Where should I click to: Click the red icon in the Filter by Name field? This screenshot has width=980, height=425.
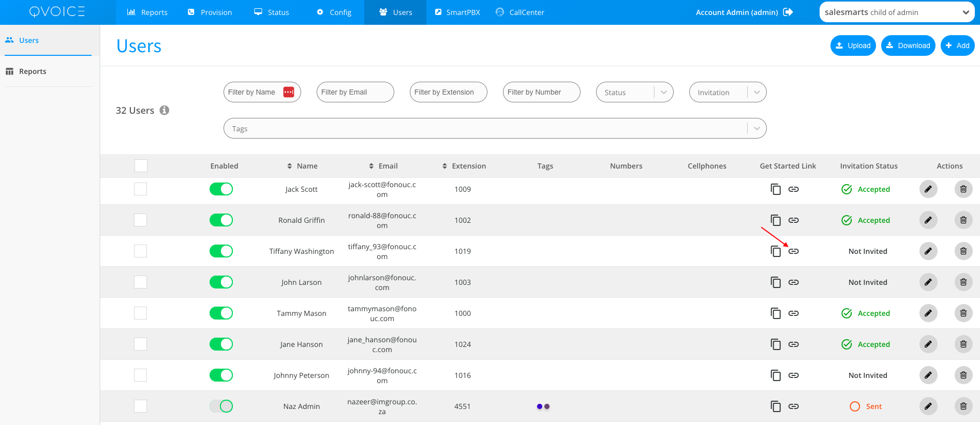(x=288, y=92)
